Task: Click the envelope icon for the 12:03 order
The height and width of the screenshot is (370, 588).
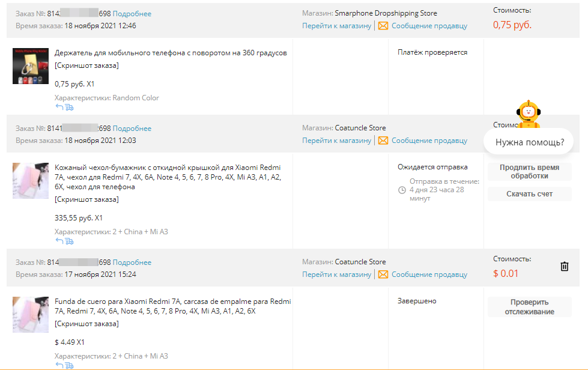Action: [x=383, y=141]
